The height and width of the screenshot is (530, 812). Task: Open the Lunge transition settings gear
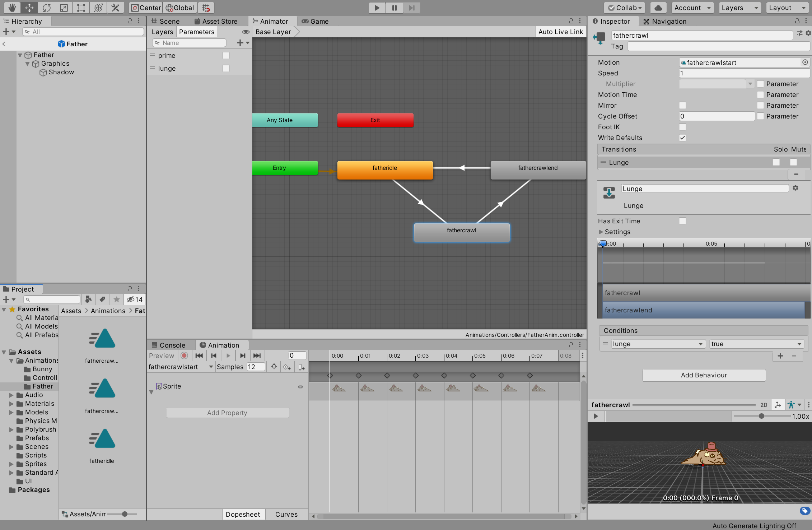point(795,188)
